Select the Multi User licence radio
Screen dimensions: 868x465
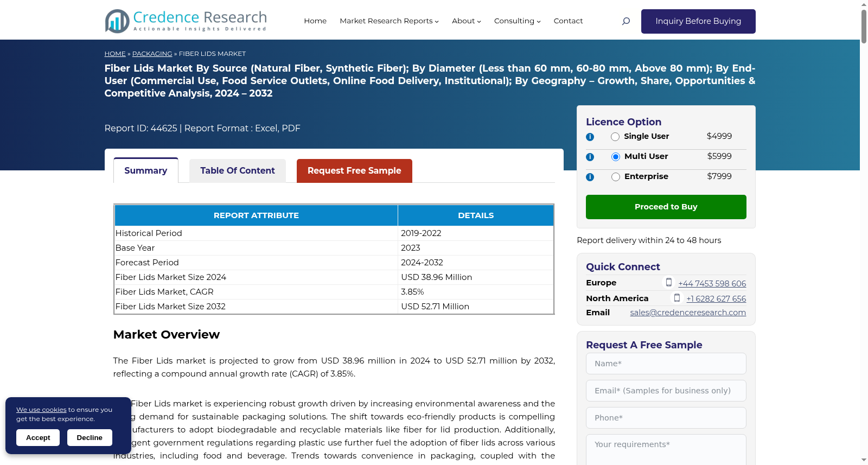(x=616, y=157)
